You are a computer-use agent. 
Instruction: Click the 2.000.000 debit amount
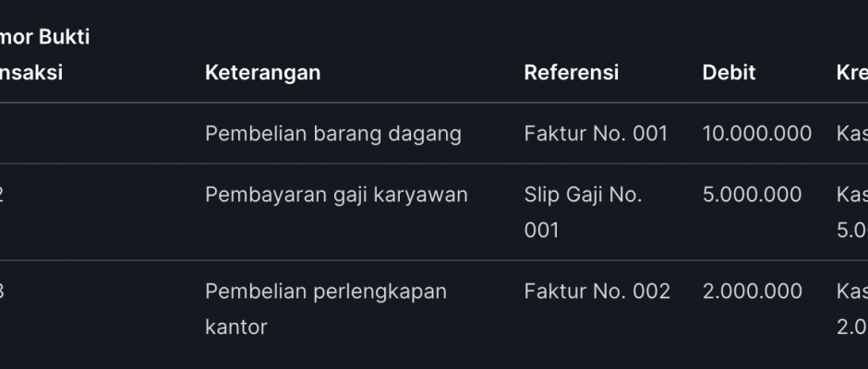tap(752, 292)
